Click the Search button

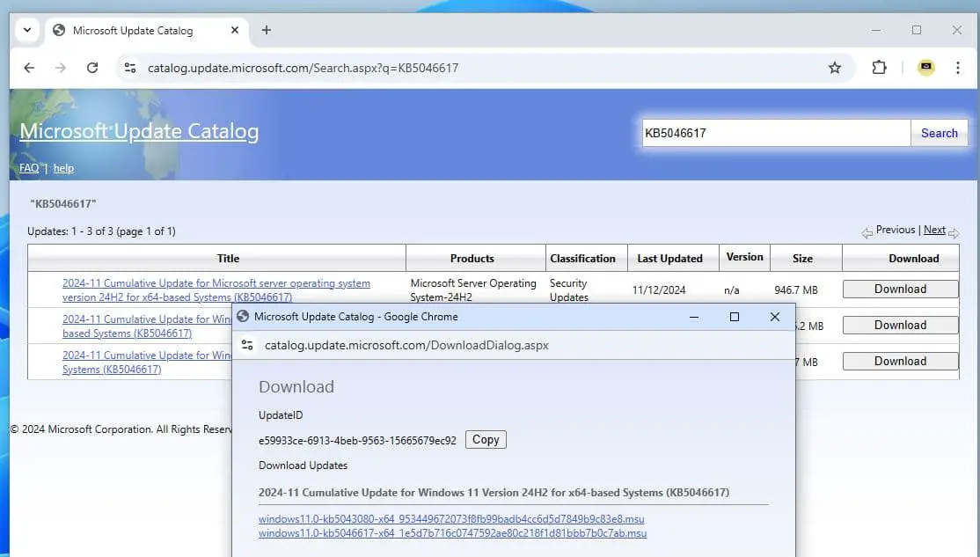[x=939, y=133]
